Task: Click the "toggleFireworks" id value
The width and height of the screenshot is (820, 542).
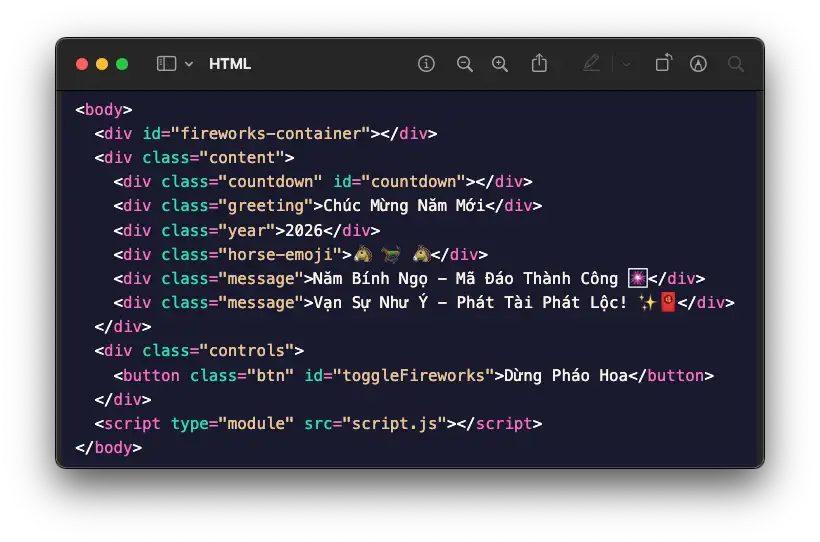Action: [x=424, y=376]
